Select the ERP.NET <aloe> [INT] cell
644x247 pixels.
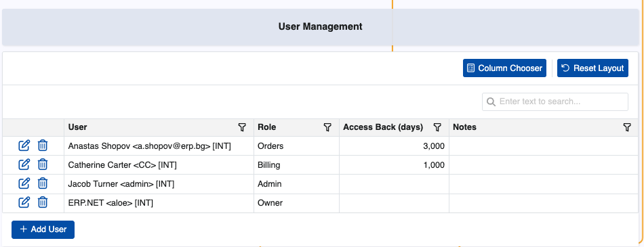(x=159, y=203)
